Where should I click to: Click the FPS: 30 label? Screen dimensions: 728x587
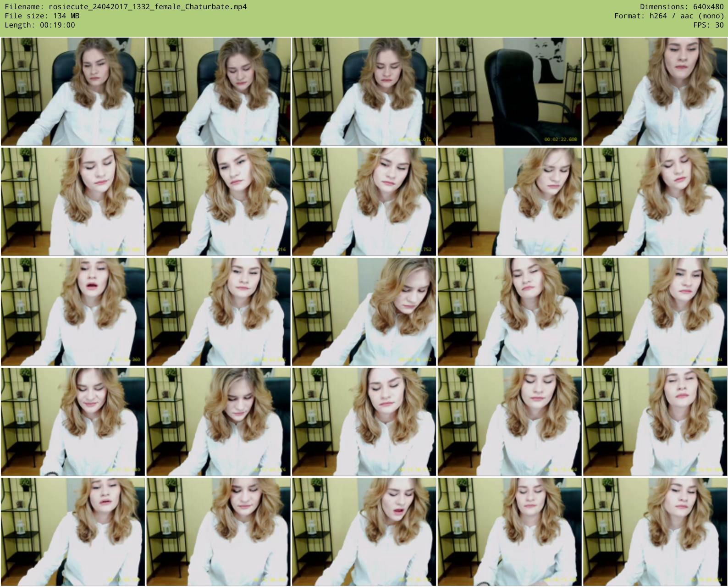pos(708,25)
